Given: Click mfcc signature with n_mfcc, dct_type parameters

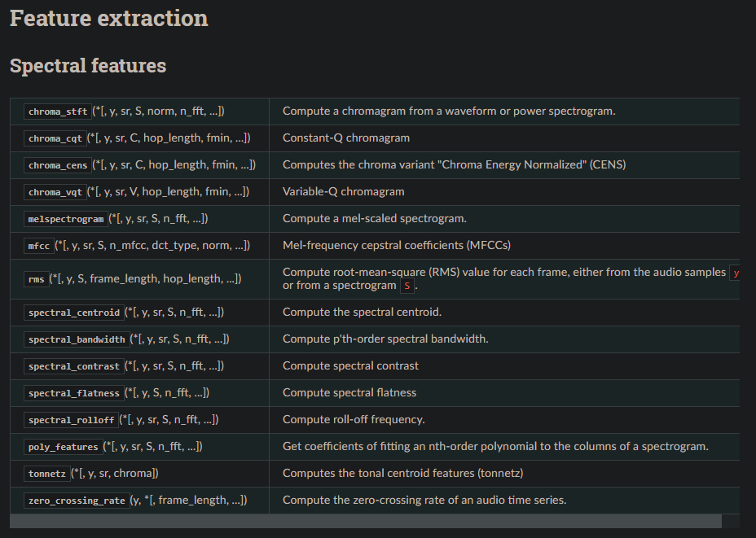Looking at the screenshot, I should coord(152,246).
